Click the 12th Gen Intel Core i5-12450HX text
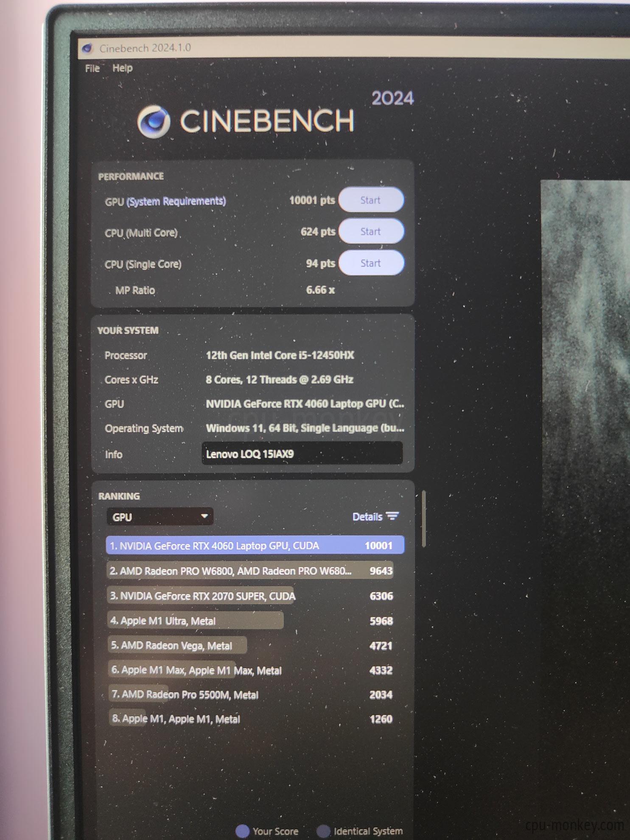Image resolution: width=630 pixels, height=840 pixels. coord(280,355)
